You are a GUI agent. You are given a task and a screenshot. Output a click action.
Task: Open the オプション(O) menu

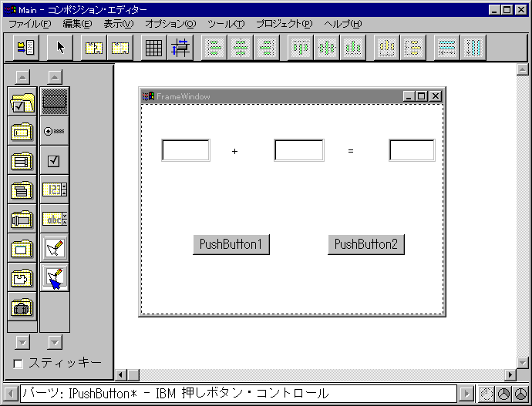170,24
